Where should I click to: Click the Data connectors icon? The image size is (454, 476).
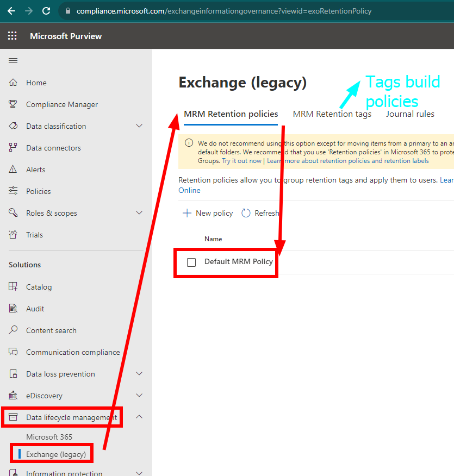point(13,148)
